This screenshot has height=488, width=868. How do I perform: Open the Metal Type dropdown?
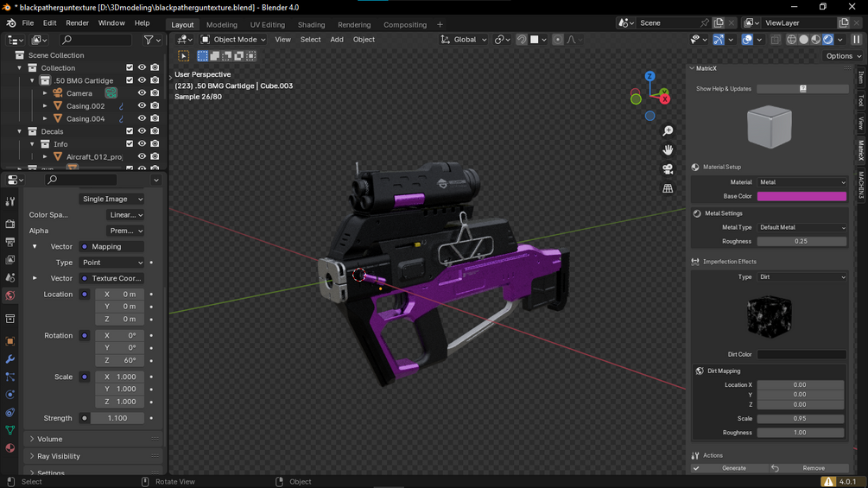[x=802, y=227]
